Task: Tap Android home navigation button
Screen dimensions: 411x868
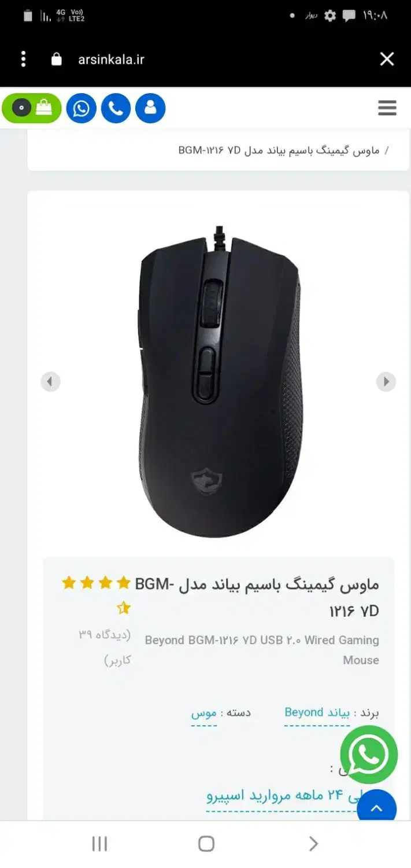Action: click(x=206, y=844)
